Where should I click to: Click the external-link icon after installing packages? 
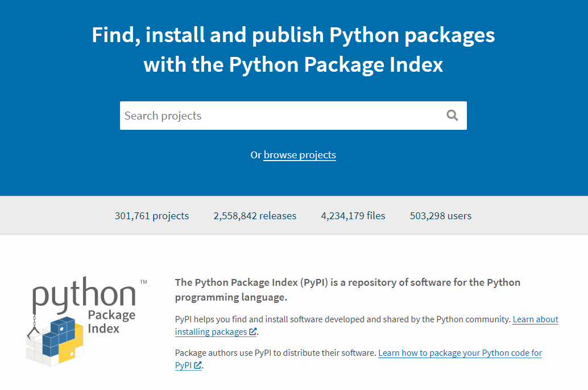(253, 331)
